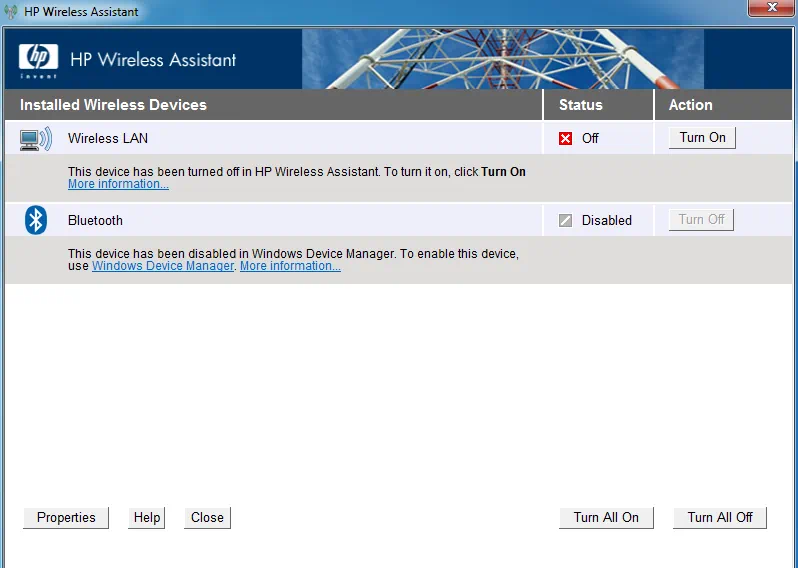Click the Disabled status text
Image resolution: width=798 pixels, height=568 pixels.
point(607,220)
